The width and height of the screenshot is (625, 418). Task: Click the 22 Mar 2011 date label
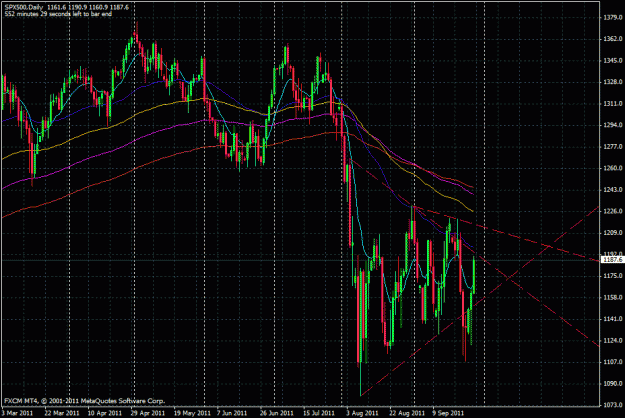pyautogui.click(x=62, y=413)
